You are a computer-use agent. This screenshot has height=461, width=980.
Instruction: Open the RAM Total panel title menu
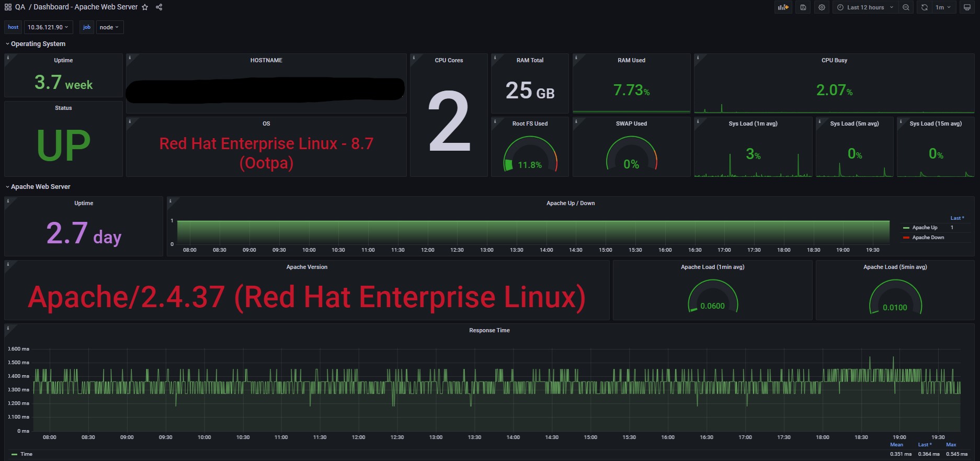tap(530, 60)
